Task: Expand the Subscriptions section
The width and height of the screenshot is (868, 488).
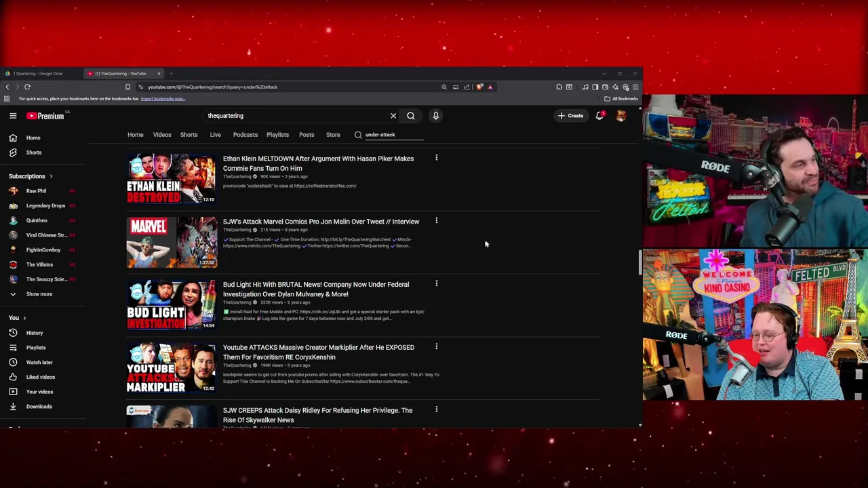Action: tap(31, 176)
